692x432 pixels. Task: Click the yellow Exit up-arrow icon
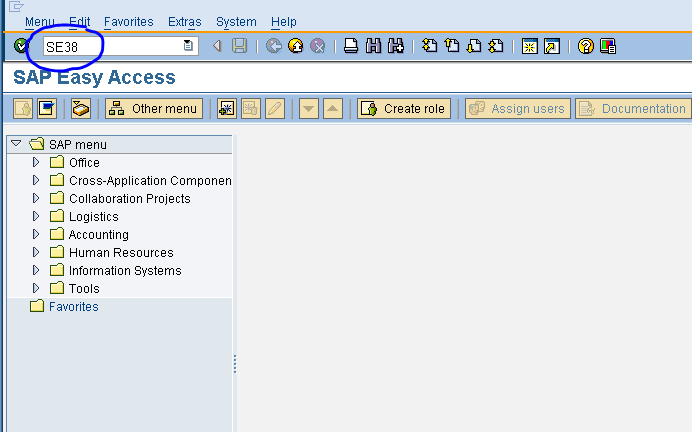(x=296, y=45)
